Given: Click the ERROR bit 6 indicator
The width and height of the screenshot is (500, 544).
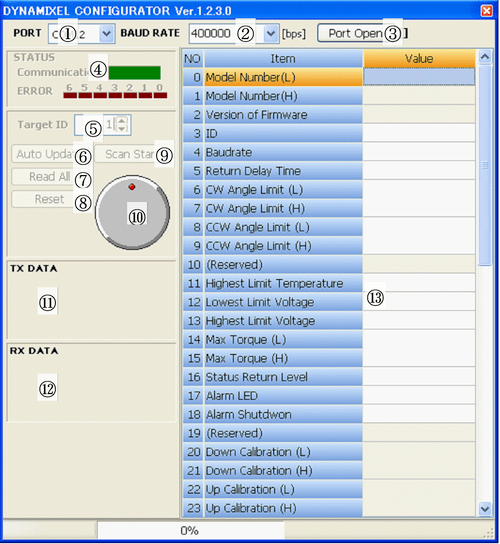Looking at the screenshot, I should (x=70, y=95).
